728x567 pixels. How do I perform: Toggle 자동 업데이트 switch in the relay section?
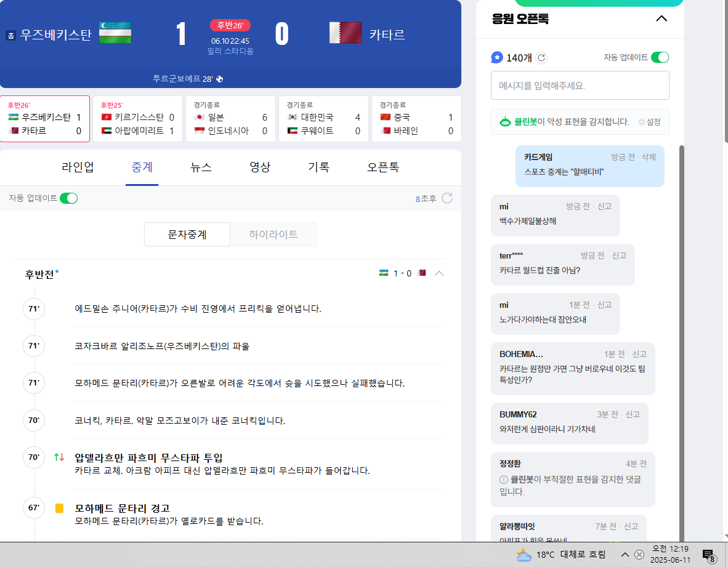pyautogui.click(x=68, y=198)
